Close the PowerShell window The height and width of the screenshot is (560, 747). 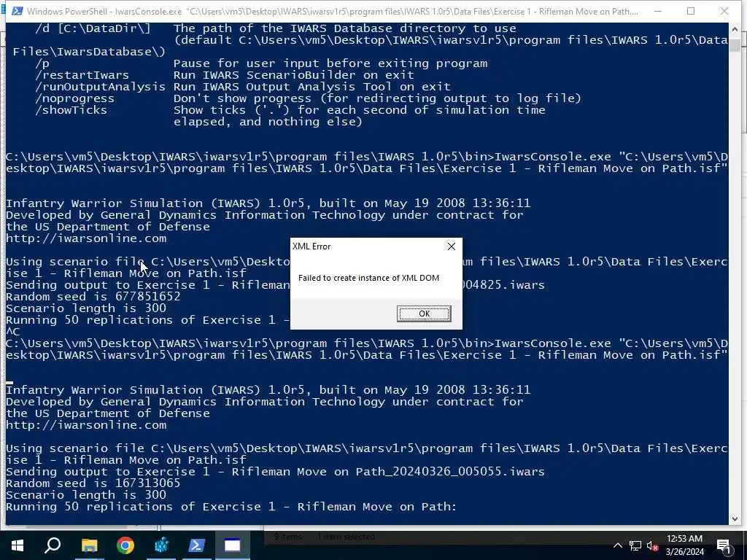click(724, 11)
